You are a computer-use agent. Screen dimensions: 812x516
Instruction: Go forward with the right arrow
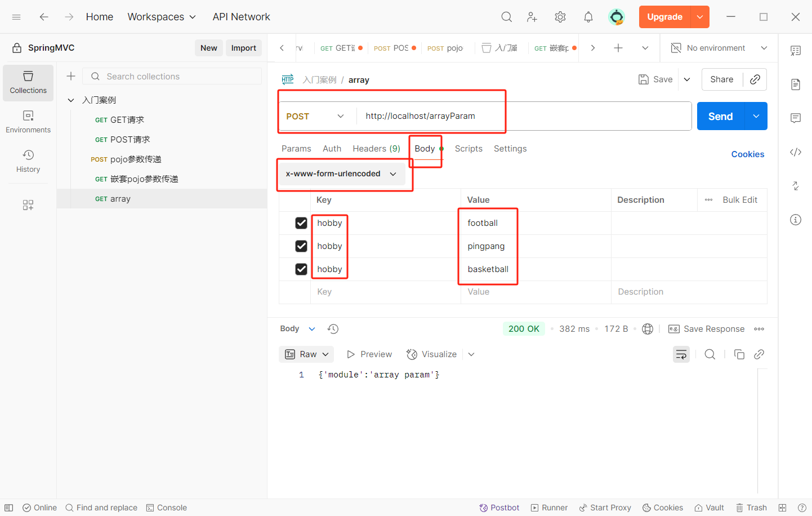69,17
